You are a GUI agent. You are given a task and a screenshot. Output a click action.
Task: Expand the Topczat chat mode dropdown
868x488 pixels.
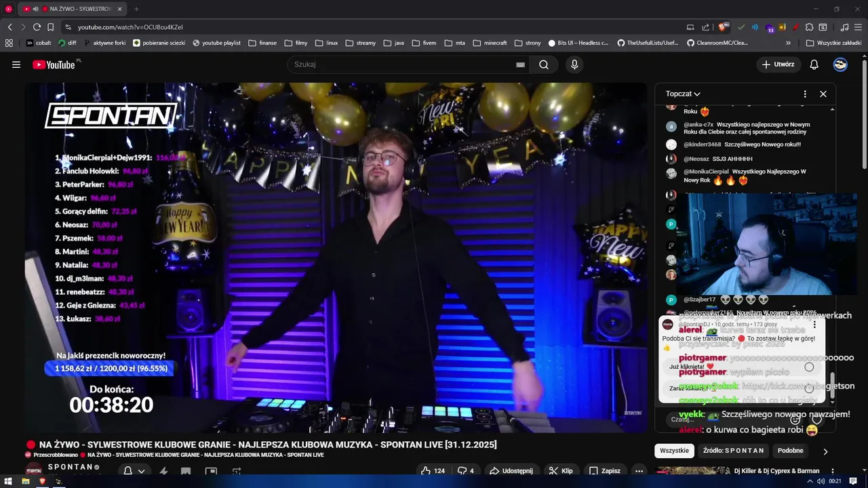(x=683, y=94)
